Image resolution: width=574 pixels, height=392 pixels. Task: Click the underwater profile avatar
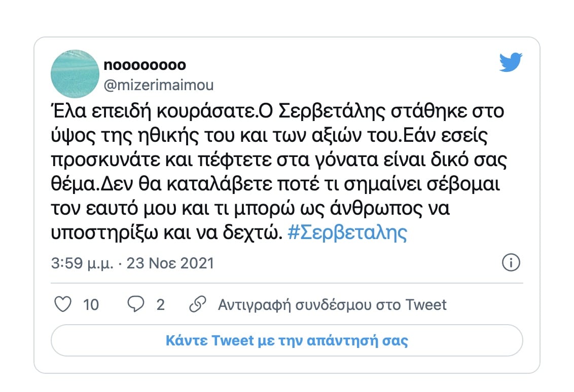[75, 74]
